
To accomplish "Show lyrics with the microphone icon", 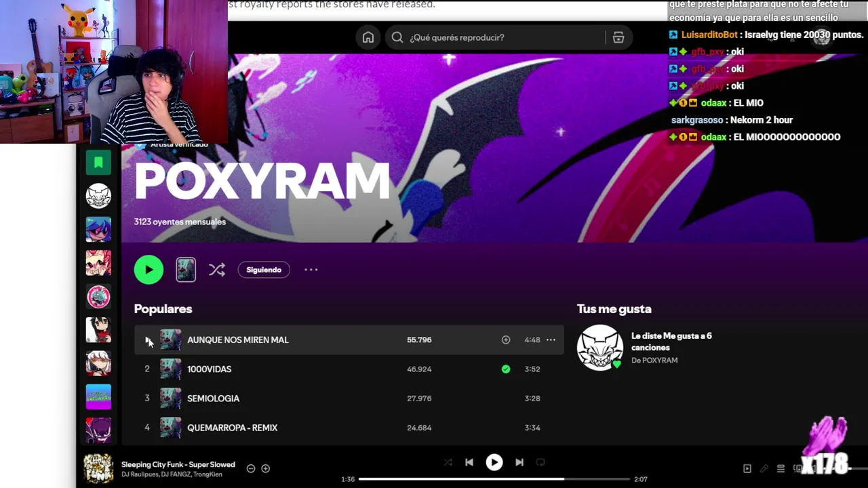I will 764,468.
